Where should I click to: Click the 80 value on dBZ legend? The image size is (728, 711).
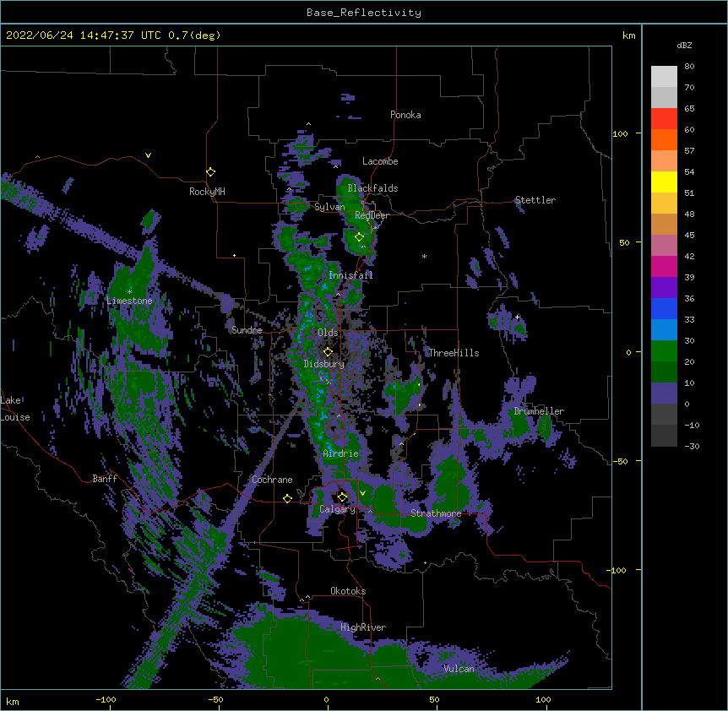pyautogui.click(x=689, y=67)
